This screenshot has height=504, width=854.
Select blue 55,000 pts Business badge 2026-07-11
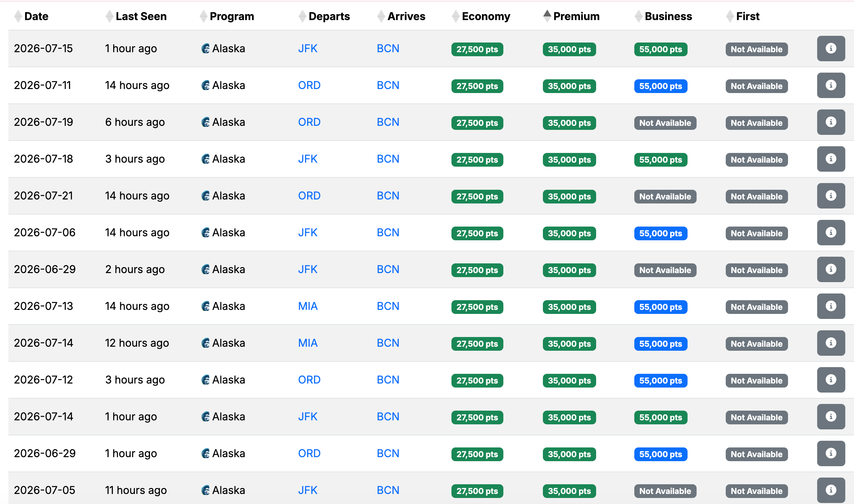pyautogui.click(x=660, y=86)
